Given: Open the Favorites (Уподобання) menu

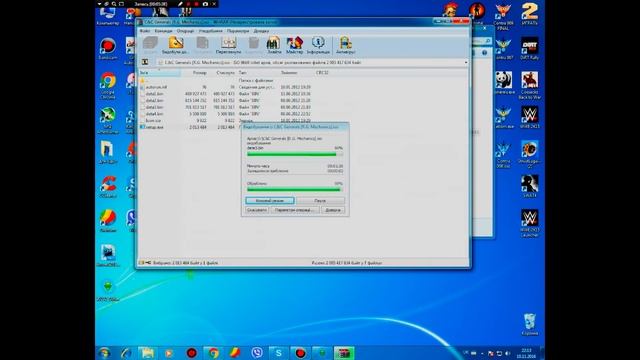Looking at the screenshot, I should (211, 31).
